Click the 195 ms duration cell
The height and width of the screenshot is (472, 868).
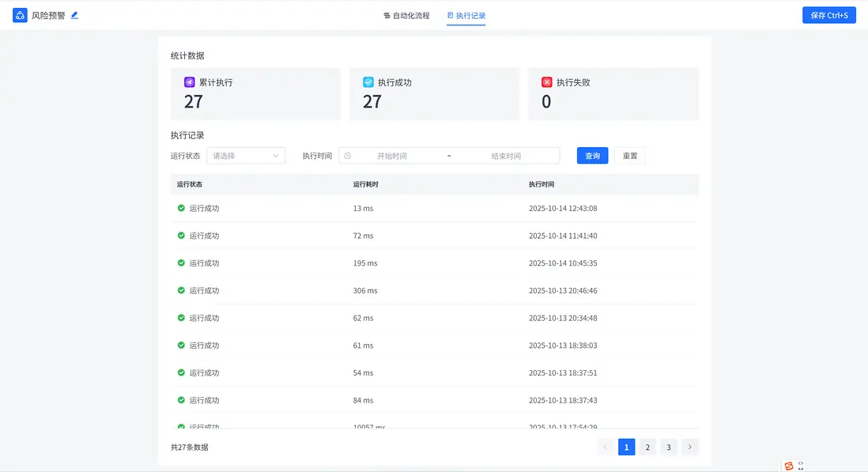click(x=365, y=263)
